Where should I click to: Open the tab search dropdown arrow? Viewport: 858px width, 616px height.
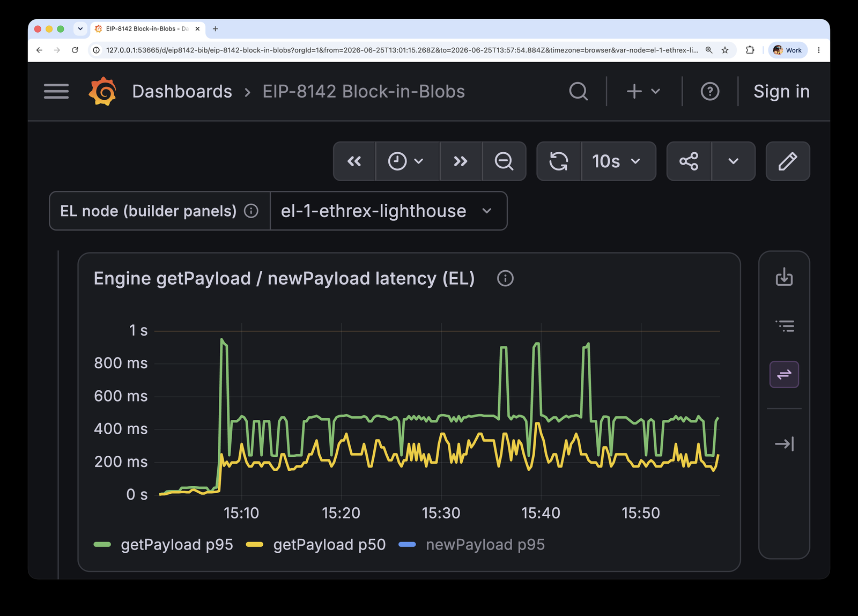[80, 29]
